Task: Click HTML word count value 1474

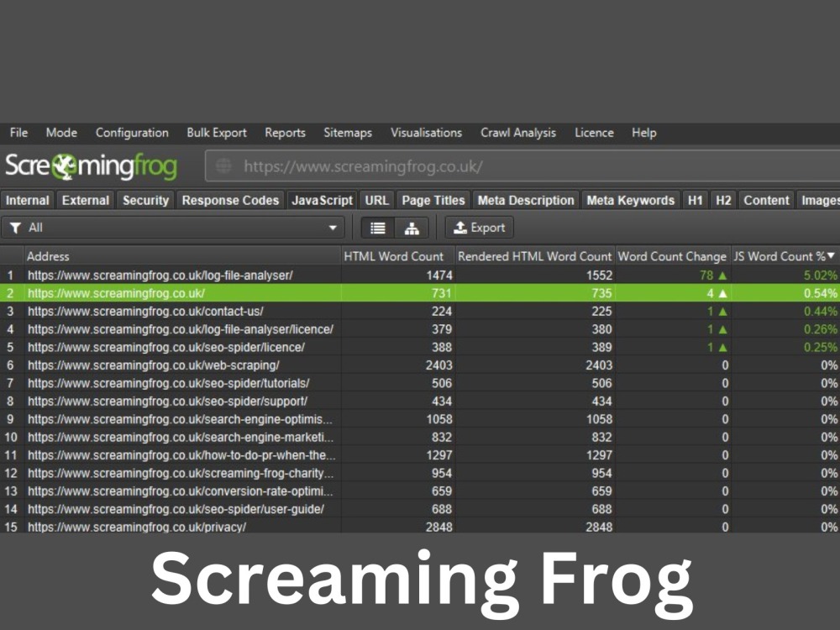Action: [438, 276]
